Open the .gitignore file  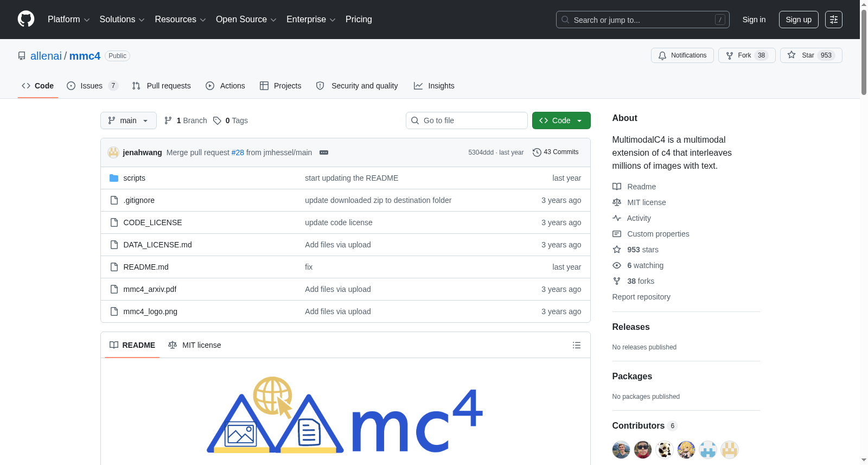click(139, 200)
